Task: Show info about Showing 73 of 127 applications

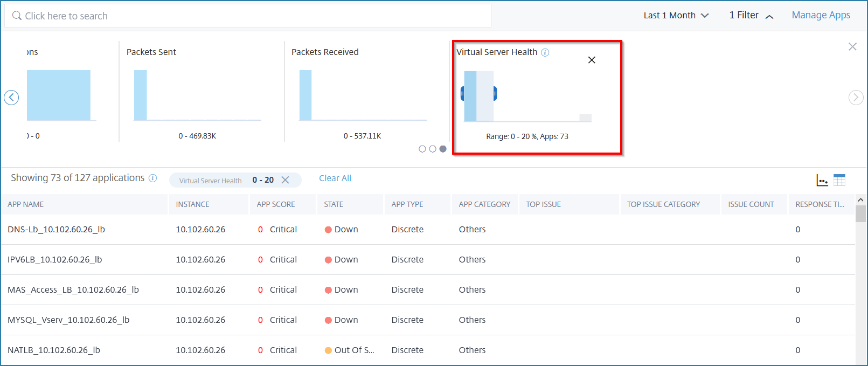Action: tap(153, 178)
